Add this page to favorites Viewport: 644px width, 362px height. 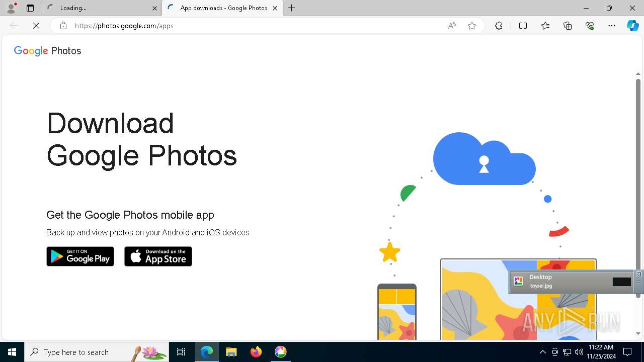pyautogui.click(x=472, y=26)
